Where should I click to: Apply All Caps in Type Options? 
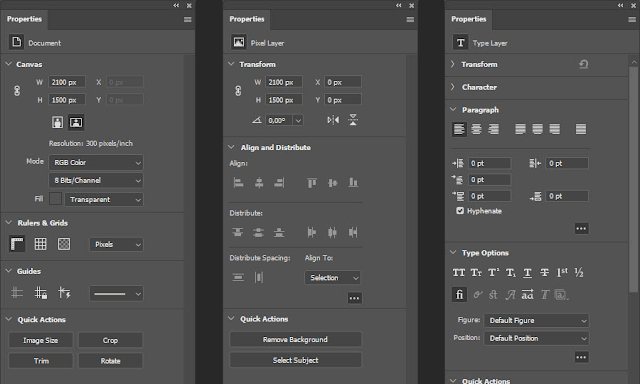pyautogui.click(x=459, y=273)
